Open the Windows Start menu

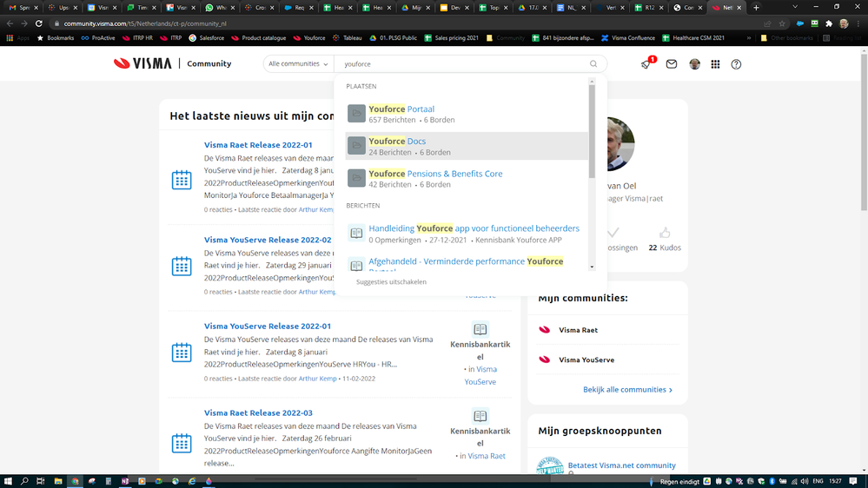[8, 481]
